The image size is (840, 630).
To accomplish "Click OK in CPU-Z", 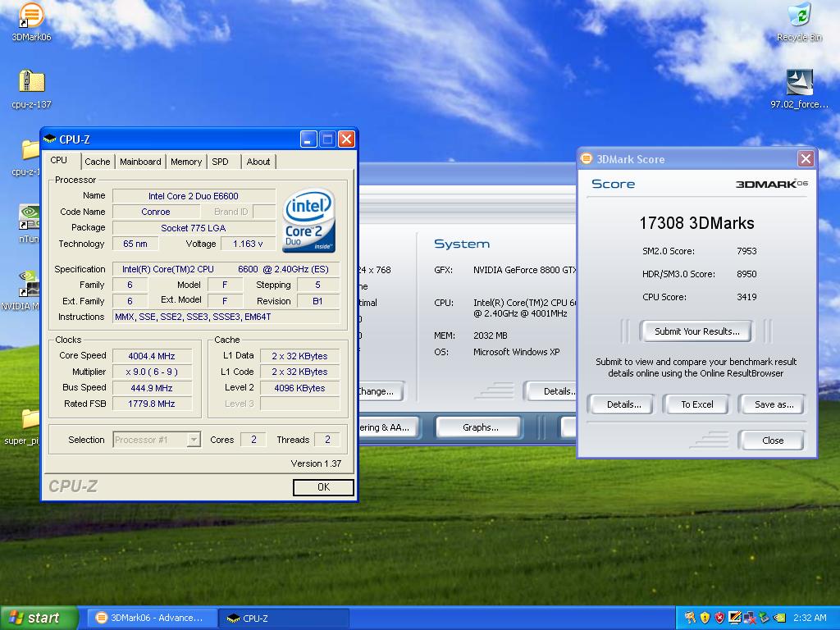I will tap(323, 487).
